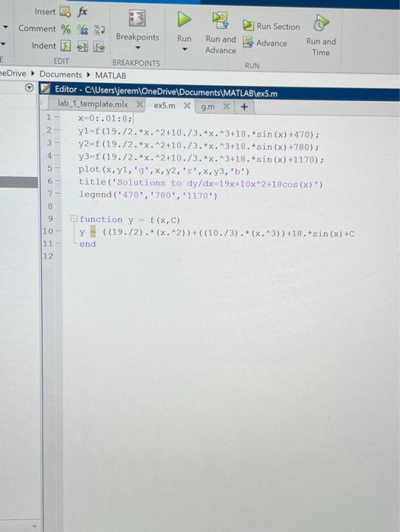This screenshot has width=400, height=532.
Task: Click the arrow after OneDrive in path
Action: (33, 74)
